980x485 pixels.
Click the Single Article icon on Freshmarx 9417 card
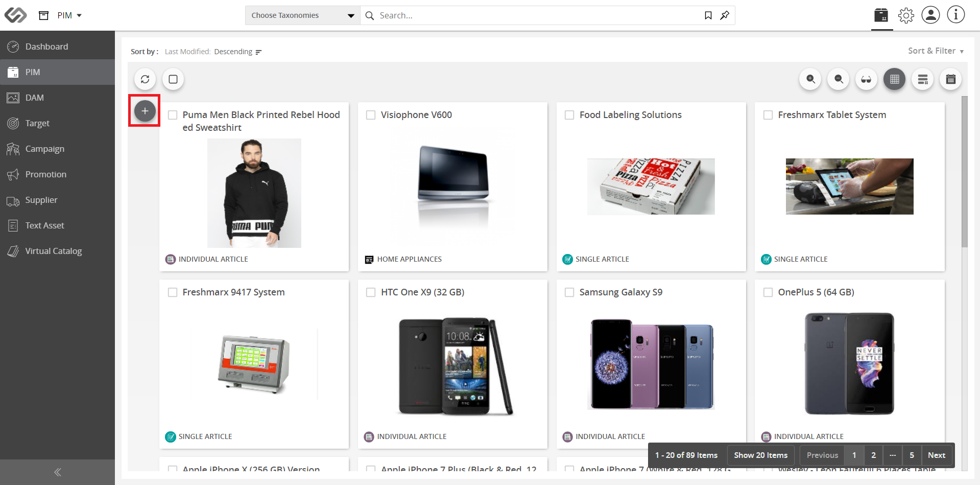point(171,436)
